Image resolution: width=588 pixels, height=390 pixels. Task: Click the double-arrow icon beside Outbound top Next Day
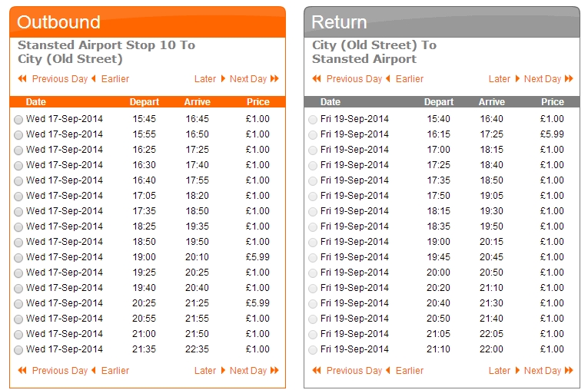(274, 78)
